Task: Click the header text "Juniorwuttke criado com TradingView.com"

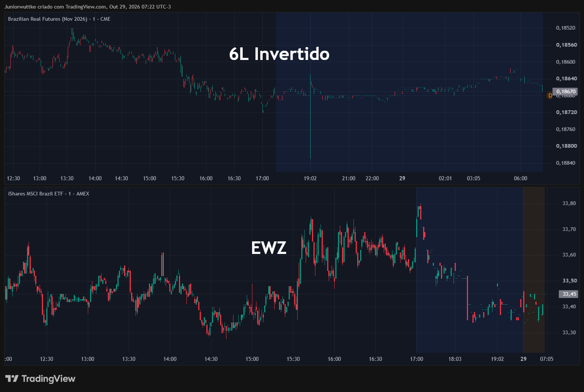Action: click(55, 7)
